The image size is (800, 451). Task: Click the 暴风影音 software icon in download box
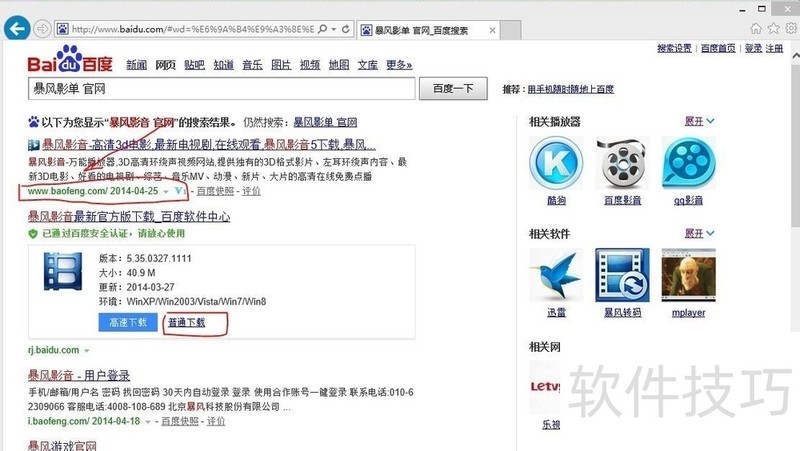coord(63,271)
